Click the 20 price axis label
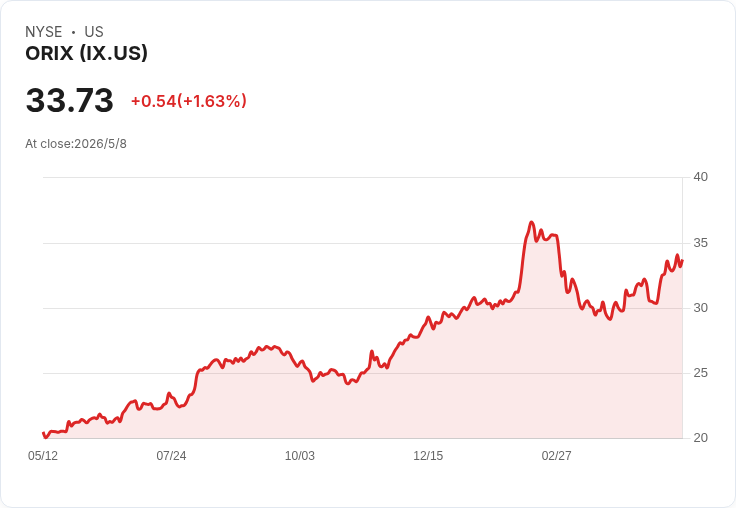Image resolution: width=736 pixels, height=508 pixels. (701, 438)
